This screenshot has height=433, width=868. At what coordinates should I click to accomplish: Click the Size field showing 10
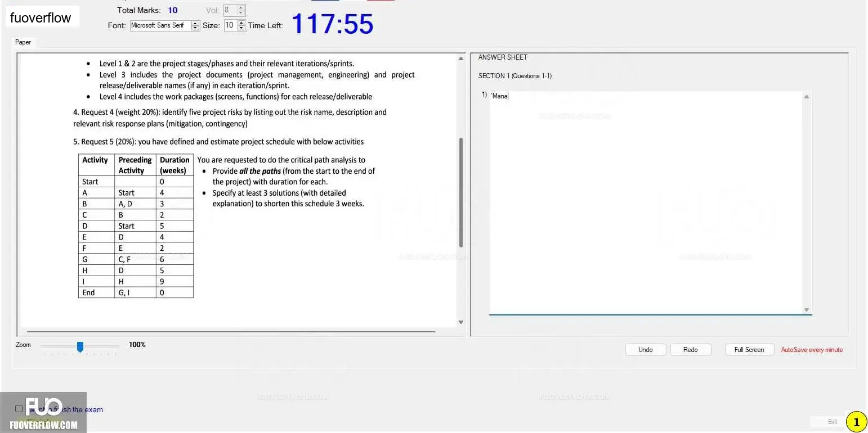pyautogui.click(x=230, y=25)
